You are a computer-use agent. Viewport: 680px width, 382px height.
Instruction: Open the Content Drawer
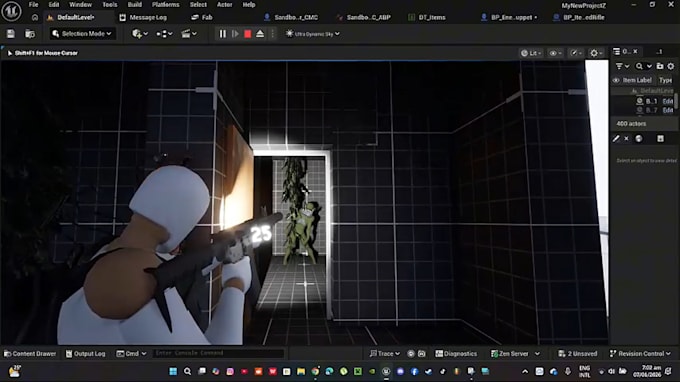(x=30, y=354)
